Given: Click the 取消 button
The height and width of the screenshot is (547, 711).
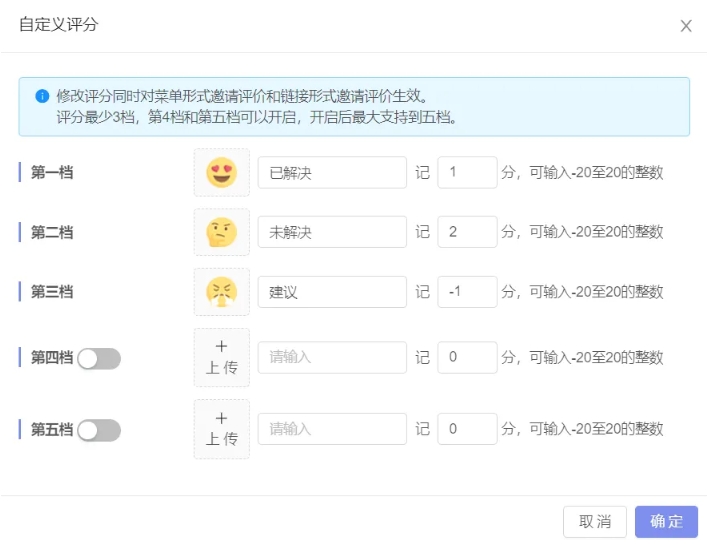Looking at the screenshot, I should pyautogui.click(x=595, y=522).
